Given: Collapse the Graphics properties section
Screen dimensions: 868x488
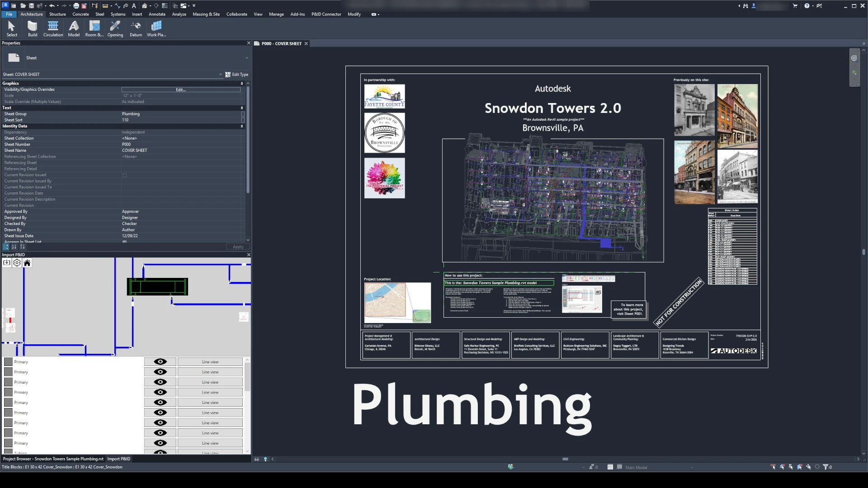Looking at the screenshot, I should coord(242,83).
